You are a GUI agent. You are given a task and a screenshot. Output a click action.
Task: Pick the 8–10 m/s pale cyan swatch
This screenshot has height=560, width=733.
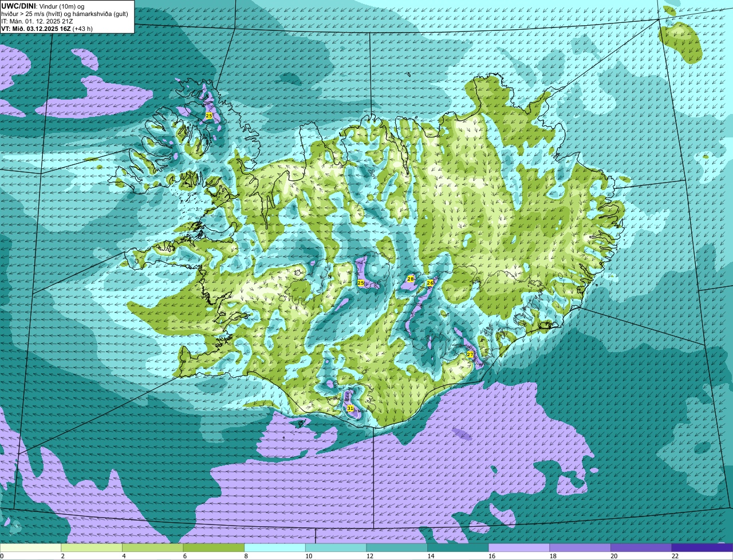click(275, 547)
